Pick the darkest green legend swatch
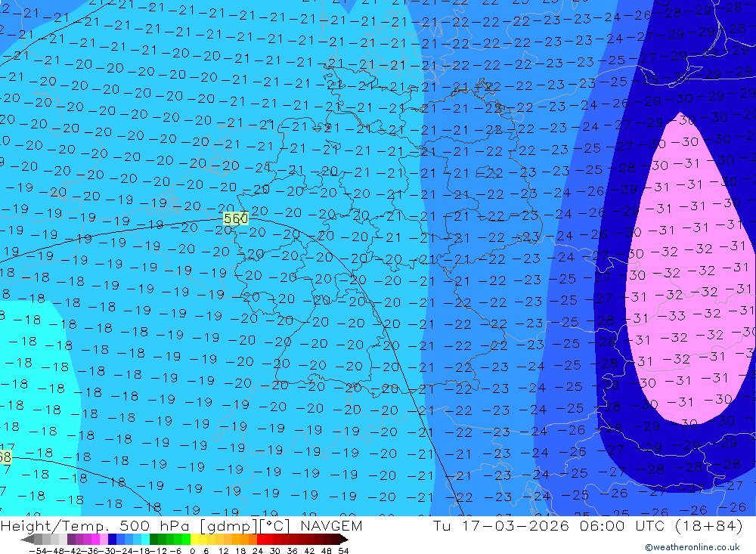Image resolution: width=756 pixels, height=554 pixels. [x=153, y=540]
